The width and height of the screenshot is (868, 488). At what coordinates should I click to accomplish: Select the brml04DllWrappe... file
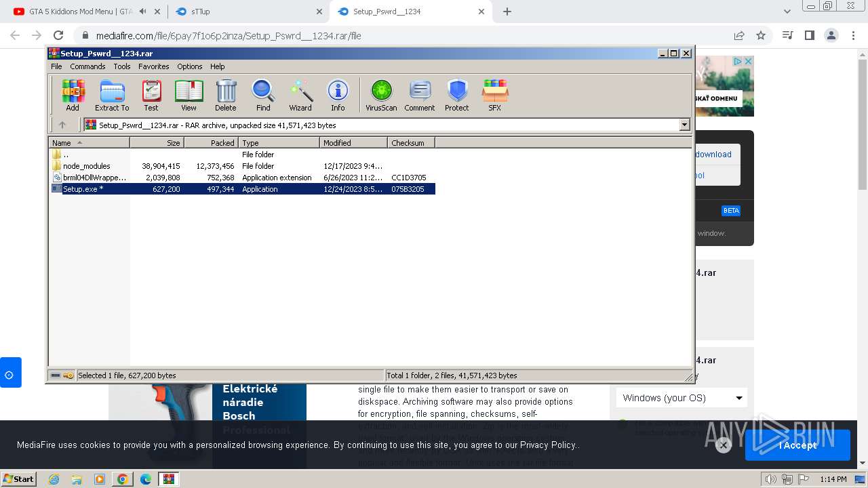pos(242,178)
